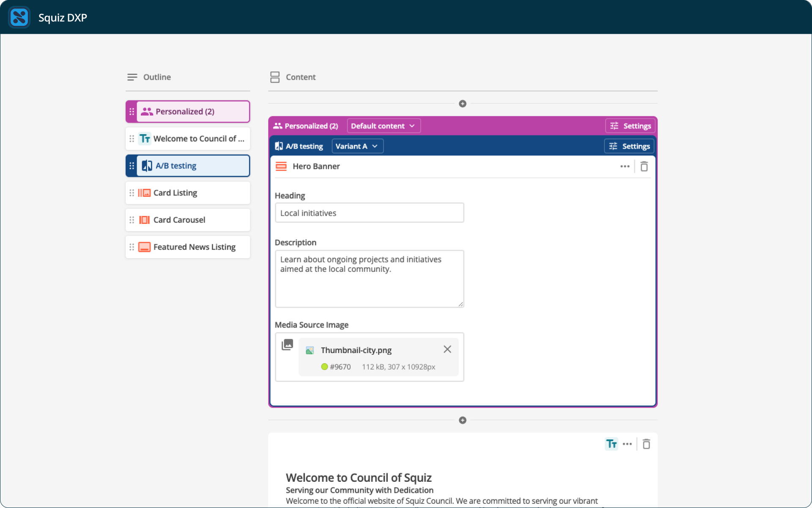The width and height of the screenshot is (812, 508).
Task: Delete the Welcome text block
Action: click(646, 444)
